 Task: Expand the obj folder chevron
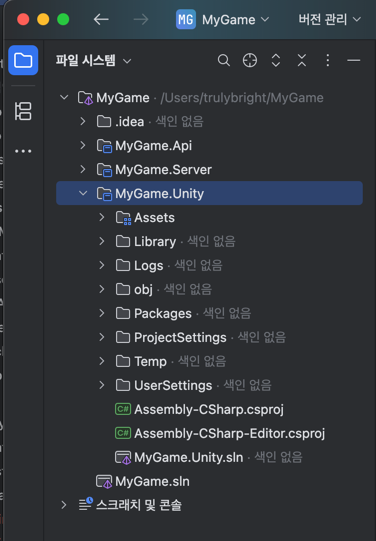pyautogui.click(x=102, y=289)
